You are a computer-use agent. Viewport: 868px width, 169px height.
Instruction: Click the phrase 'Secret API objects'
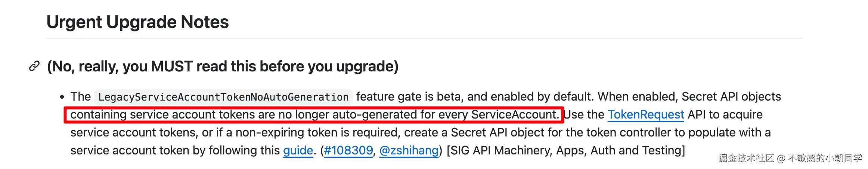[731, 96]
